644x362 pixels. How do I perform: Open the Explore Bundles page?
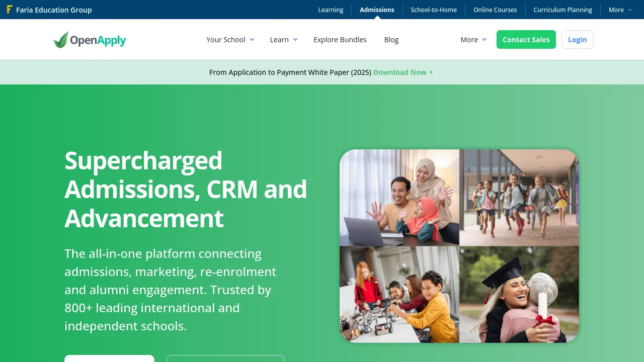point(340,39)
